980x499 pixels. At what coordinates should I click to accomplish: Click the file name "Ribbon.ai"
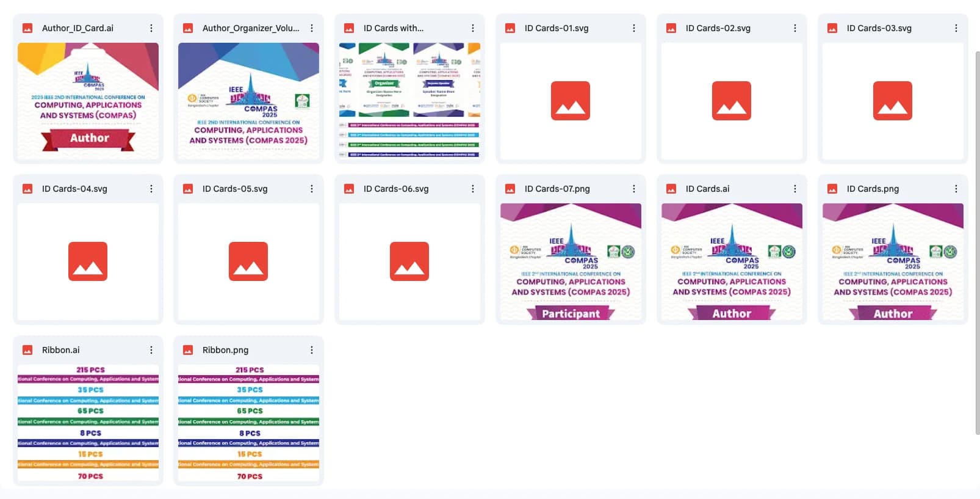[x=60, y=350]
